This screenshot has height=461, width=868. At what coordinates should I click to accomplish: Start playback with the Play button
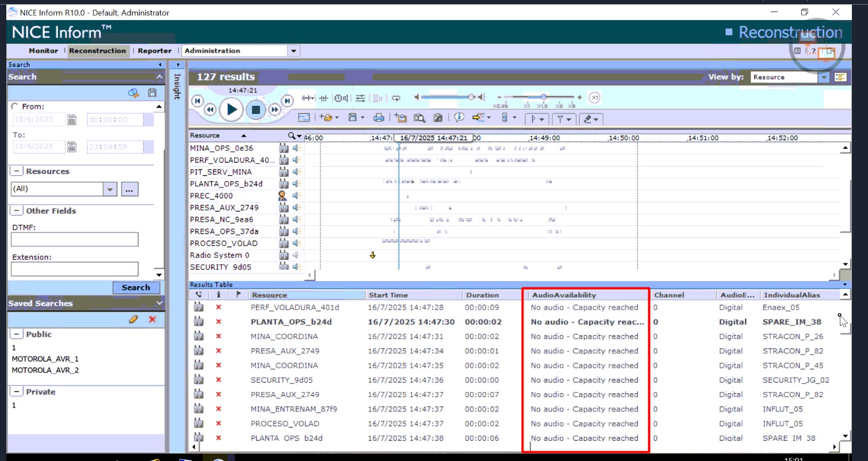tap(232, 109)
